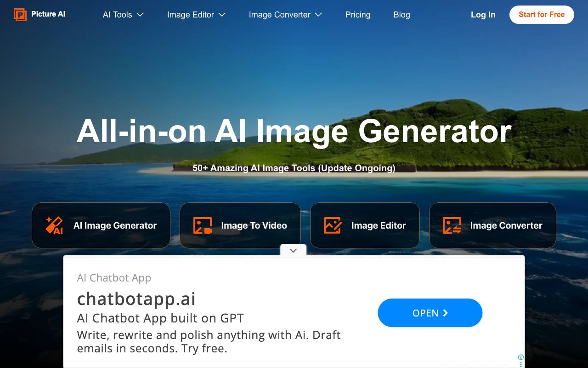The image size is (588, 368).
Task: Click the Log In link
Action: tap(483, 15)
